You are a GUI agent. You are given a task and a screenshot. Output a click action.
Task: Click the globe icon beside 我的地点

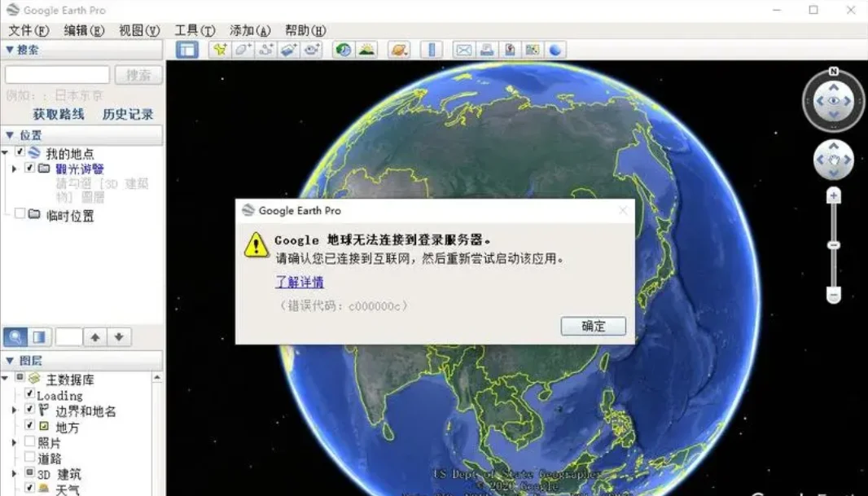click(x=35, y=152)
